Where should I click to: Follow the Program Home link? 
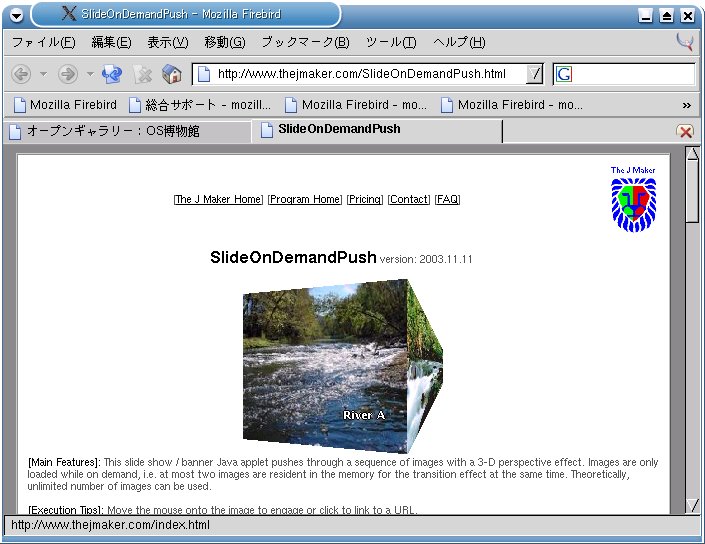pyautogui.click(x=305, y=199)
